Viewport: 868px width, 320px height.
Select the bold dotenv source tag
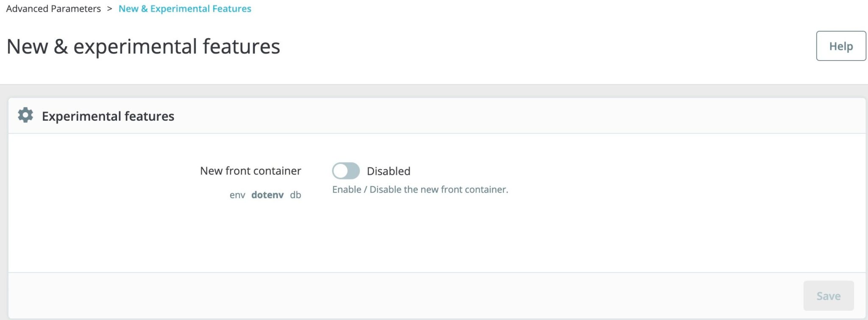point(267,195)
